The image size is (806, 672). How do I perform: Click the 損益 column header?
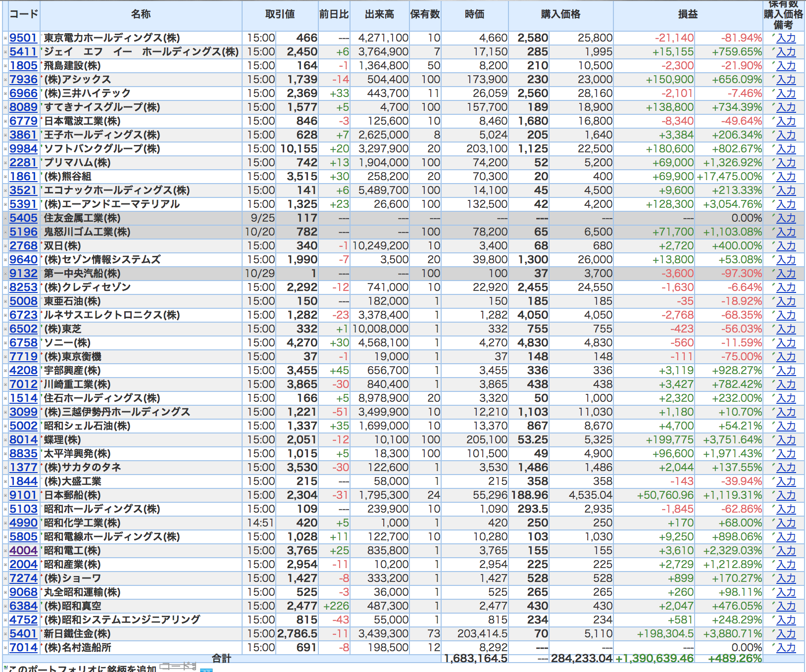click(688, 14)
